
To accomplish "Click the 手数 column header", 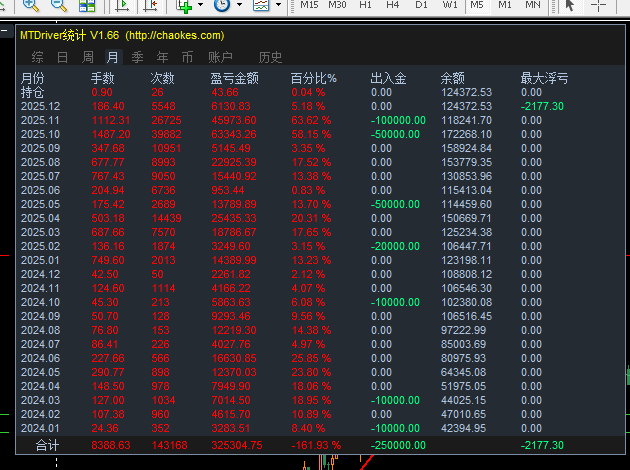I will (102, 78).
